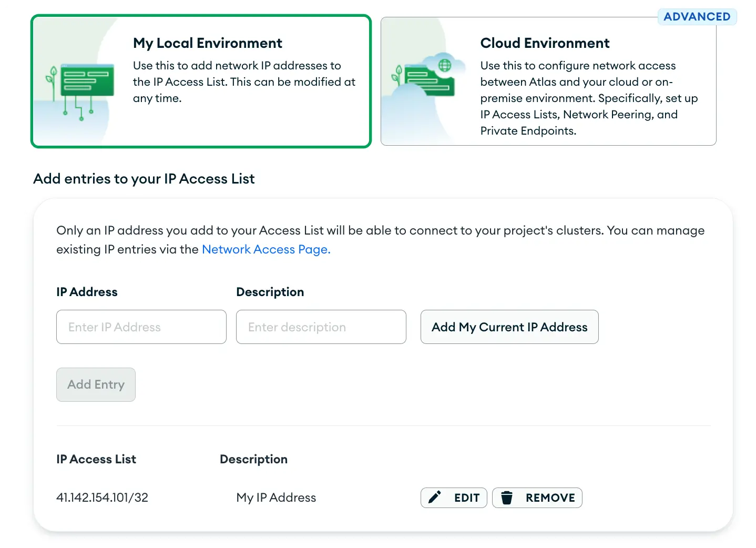Click the Add Entry button
The image size is (756, 548).
(x=96, y=384)
